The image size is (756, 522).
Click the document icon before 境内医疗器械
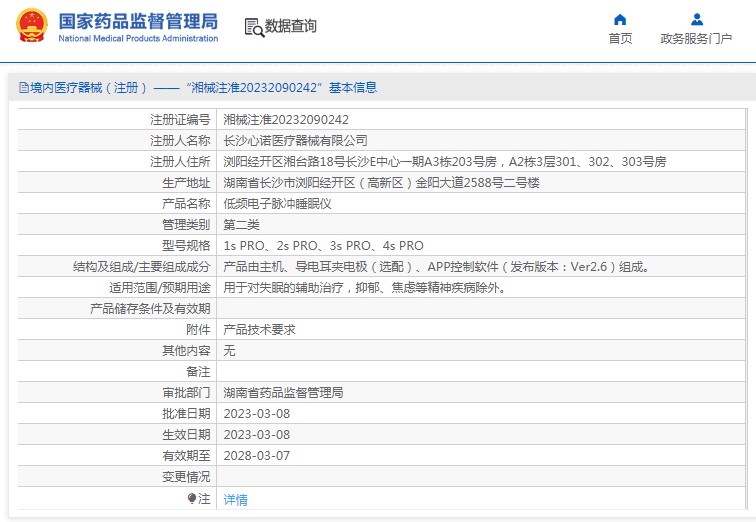[x=24, y=88]
